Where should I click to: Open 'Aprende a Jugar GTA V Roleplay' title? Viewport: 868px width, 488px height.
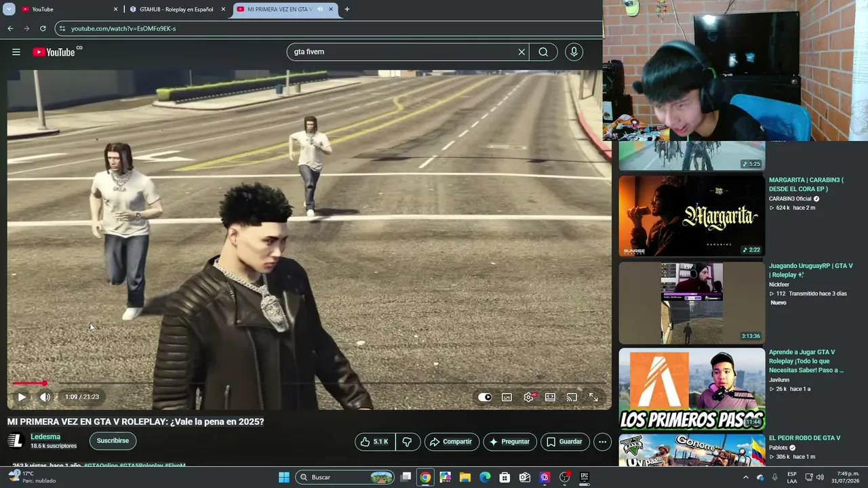coord(806,361)
